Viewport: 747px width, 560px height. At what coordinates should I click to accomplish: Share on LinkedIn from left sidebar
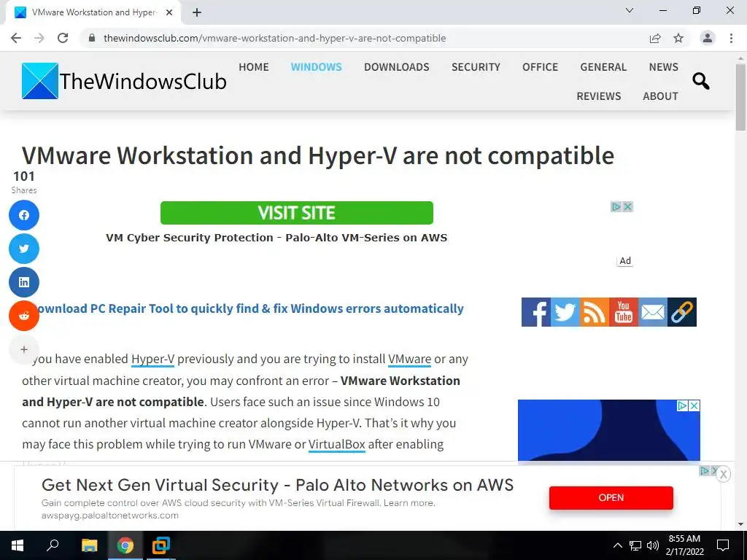click(x=24, y=282)
